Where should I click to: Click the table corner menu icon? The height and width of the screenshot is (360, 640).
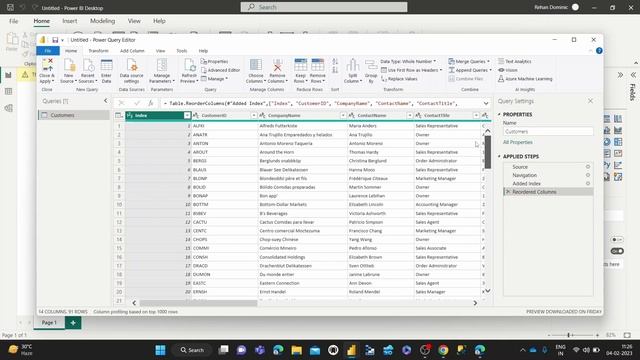click(119, 116)
